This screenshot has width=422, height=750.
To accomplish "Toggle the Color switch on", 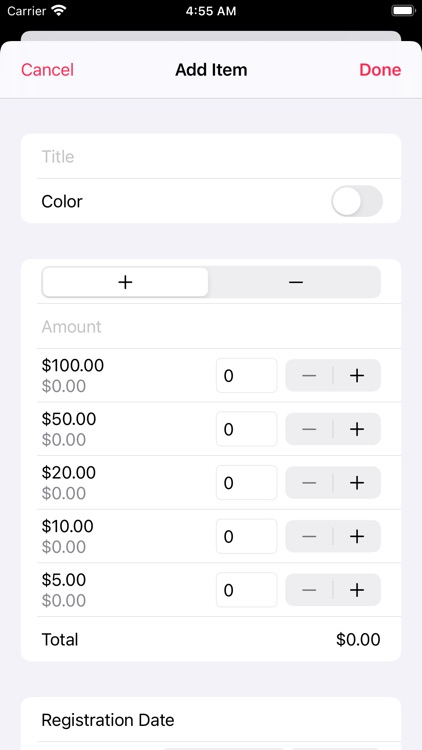I will click(357, 201).
